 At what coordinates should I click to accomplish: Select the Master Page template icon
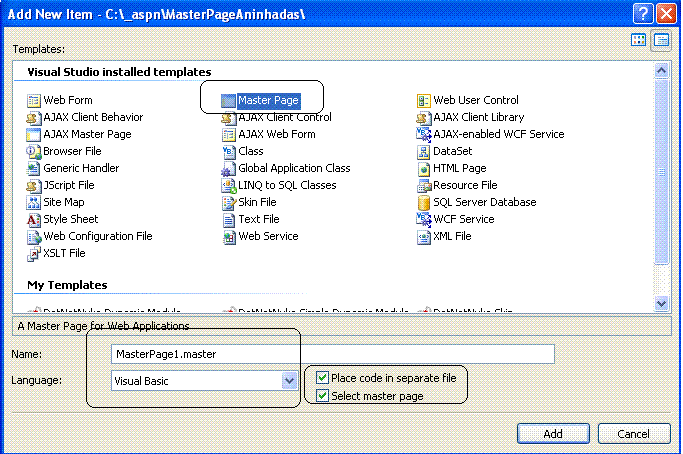click(x=228, y=101)
